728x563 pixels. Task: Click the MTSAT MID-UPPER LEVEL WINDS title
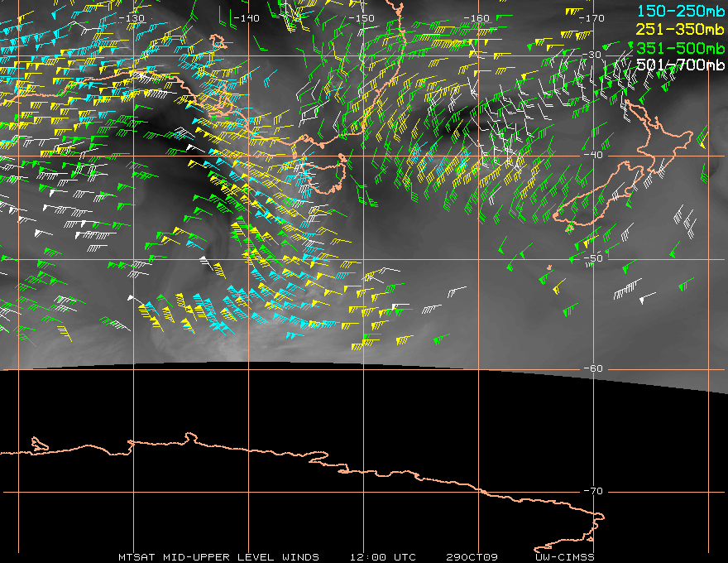click(x=218, y=557)
